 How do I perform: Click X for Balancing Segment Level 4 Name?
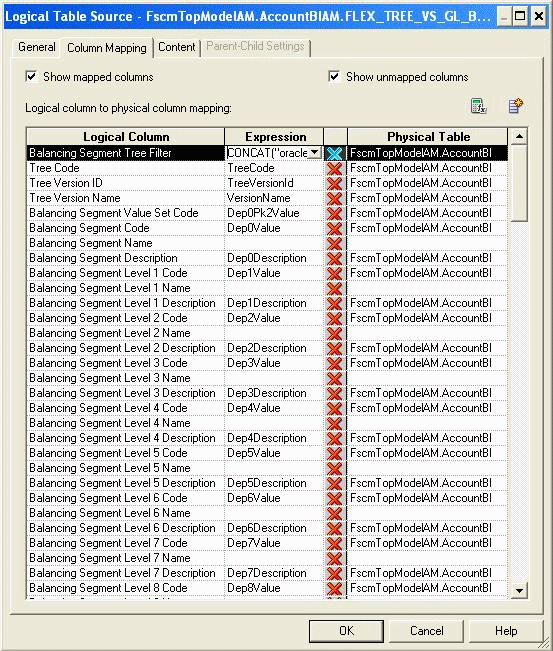335,423
